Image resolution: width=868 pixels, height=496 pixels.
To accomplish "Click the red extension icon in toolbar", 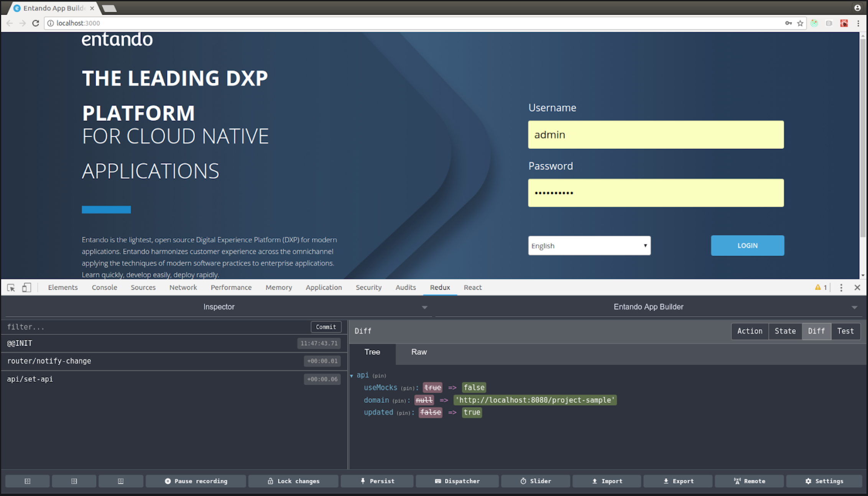I will point(844,23).
